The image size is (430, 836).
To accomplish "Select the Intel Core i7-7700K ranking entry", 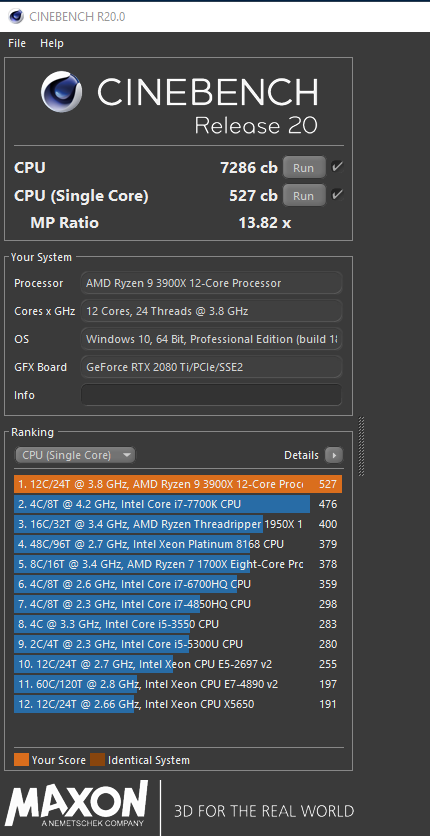I will tap(178, 504).
